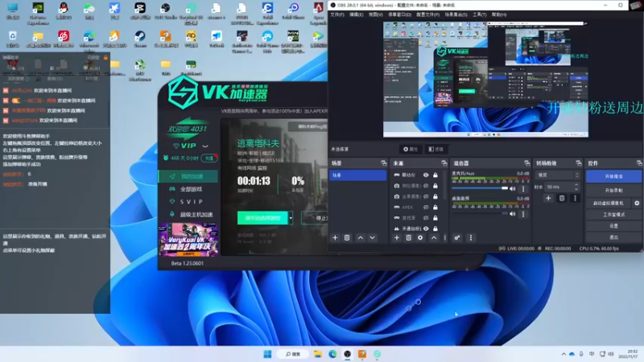
Task: Open the Steam desktop shortcut
Action: click(x=140, y=39)
